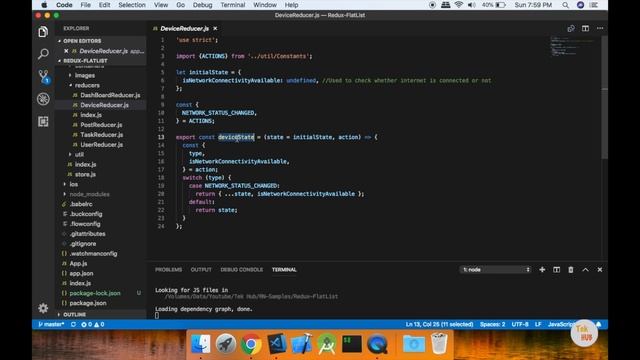
Task: Open the .babelrc file
Action: pos(81,204)
